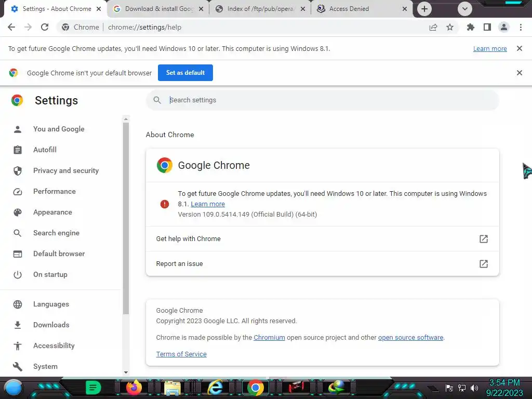Viewport: 532px width, 399px height.
Task: Click Learn more link in About Chrome card
Action: click(x=208, y=204)
